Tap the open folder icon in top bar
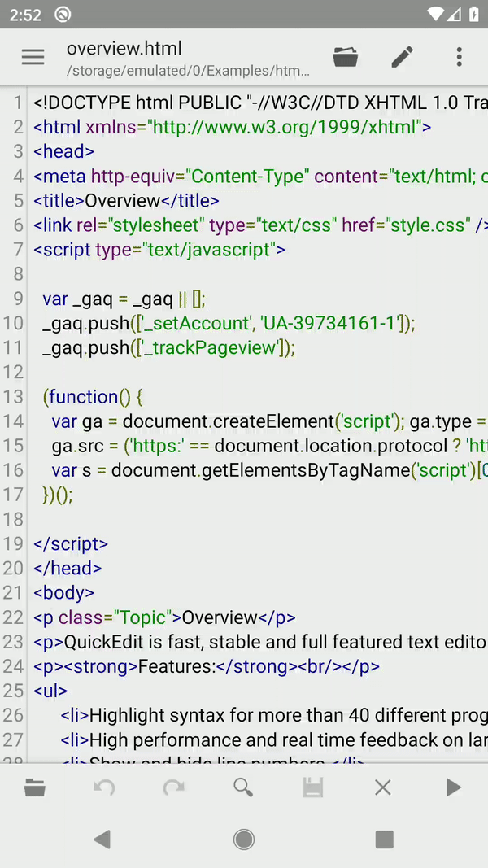The width and height of the screenshot is (488, 868). coord(346,57)
